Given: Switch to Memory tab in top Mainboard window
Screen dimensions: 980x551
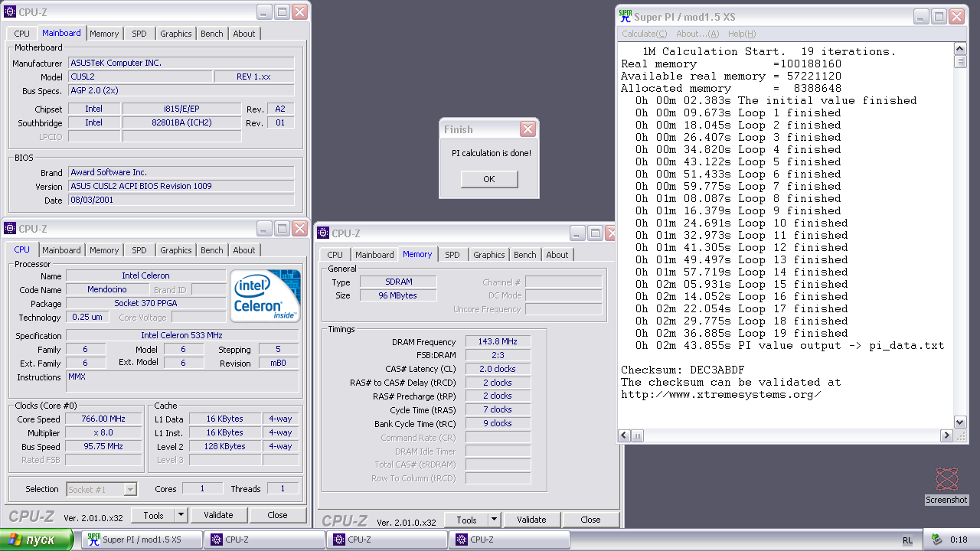Looking at the screenshot, I should click(x=104, y=34).
